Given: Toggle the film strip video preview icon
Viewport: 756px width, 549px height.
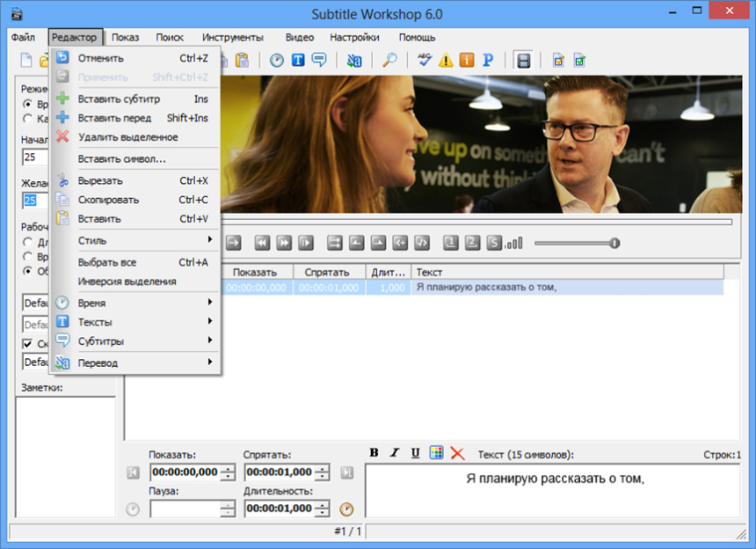Looking at the screenshot, I should coord(524,61).
